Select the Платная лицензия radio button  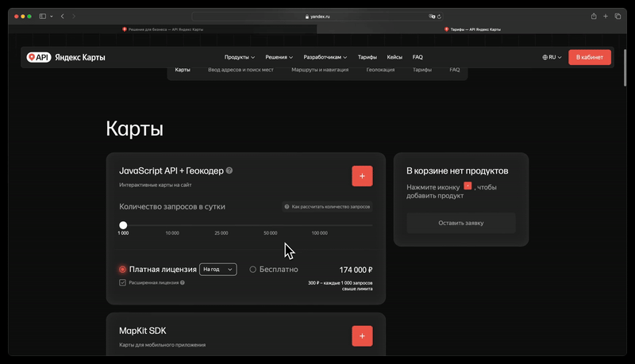coord(122,270)
